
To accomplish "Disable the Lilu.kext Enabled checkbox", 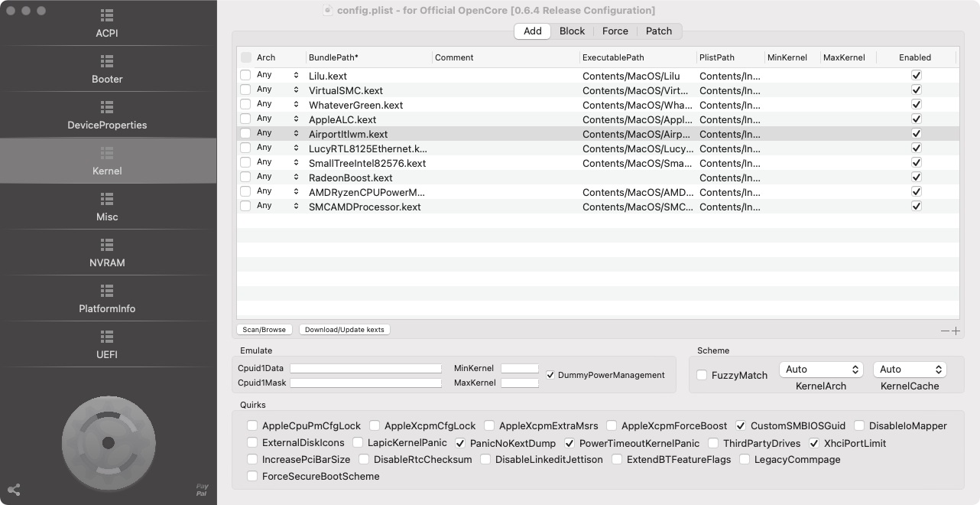I will click(917, 76).
